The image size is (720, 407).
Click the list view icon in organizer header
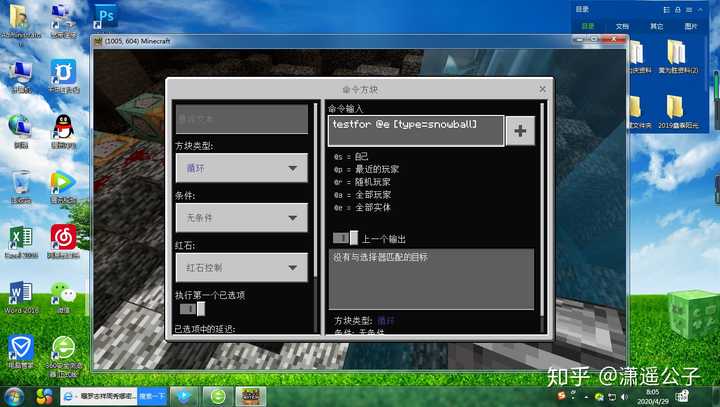[666, 10]
